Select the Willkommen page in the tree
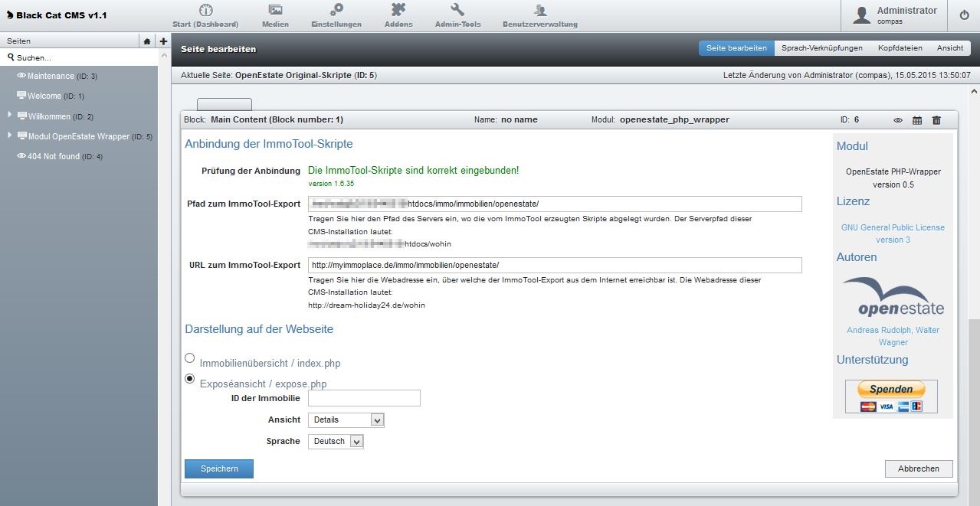Image resolution: width=980 pixels, height=506 pixels. (61, 116)
